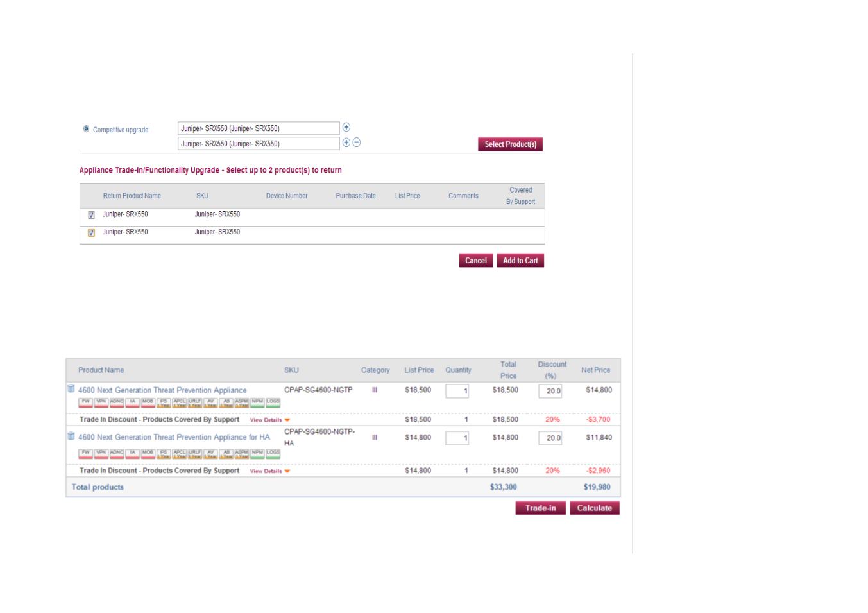Click ASPM blade icon under CPAP-SG4600-NGTP appliance
The height and width of the screenshot is (613, 868).
pos(241,402)
